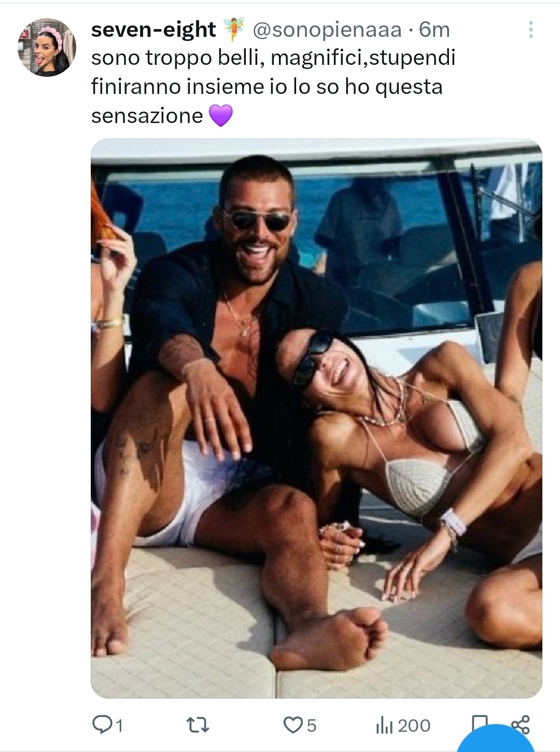Share the tweet using the share icon

(x=520, y=724)
